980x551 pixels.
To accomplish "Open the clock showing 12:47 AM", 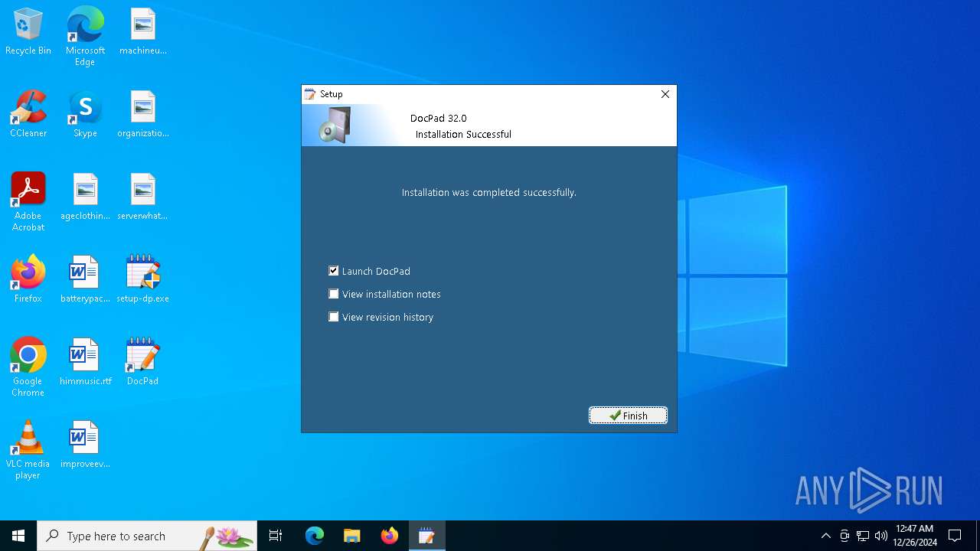I will (915, 536).
